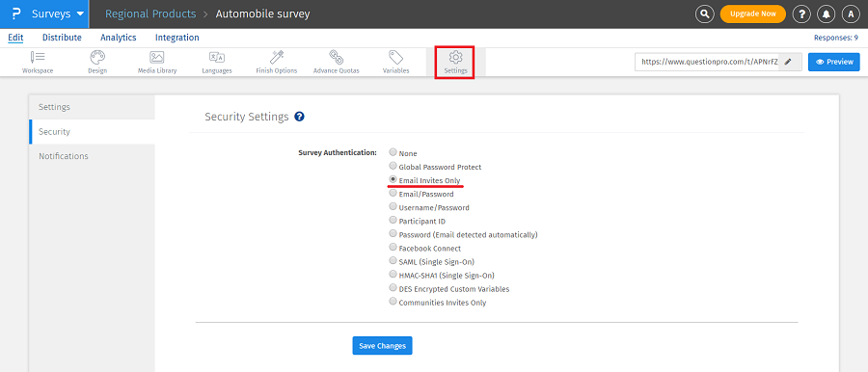Open Security in left sidebar
868x372 pixels.
[92, 132]
